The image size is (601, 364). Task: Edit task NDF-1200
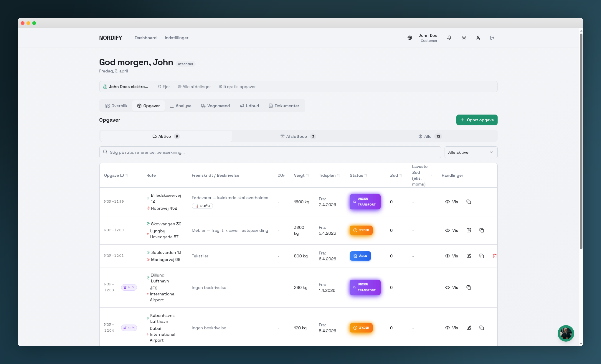click(469, 230)
